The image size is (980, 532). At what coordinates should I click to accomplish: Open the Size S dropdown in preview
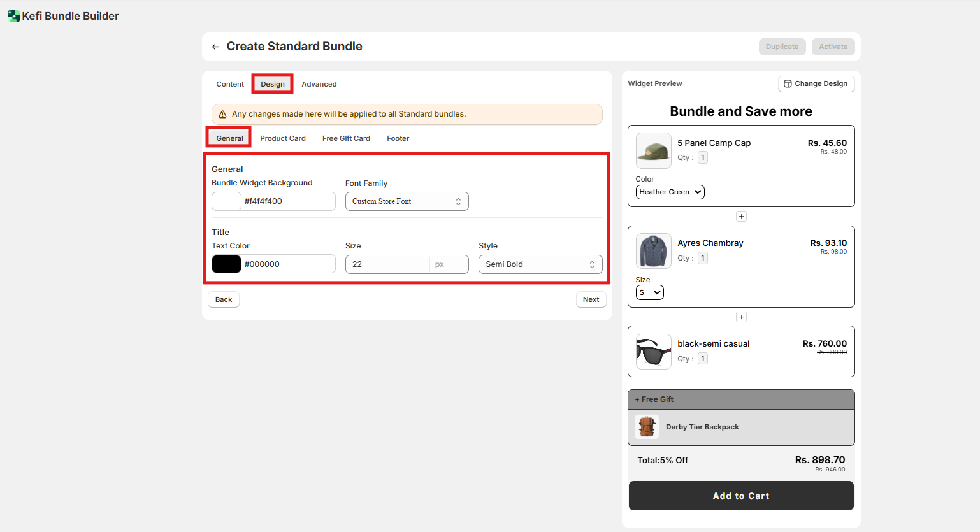coord(649,292)
